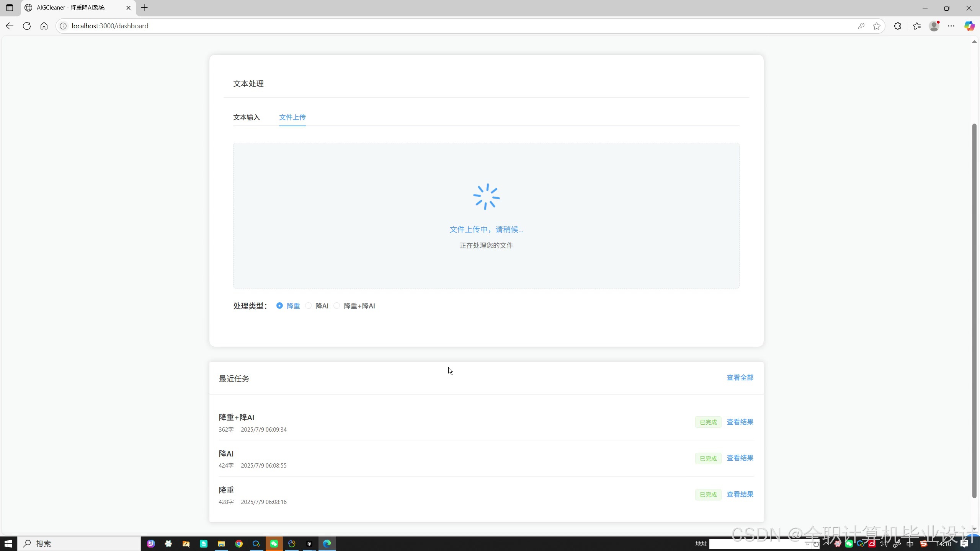Screen dimensions: 980x551
Task: Select the 降重 processing type
Action: [x=280, y=306]
